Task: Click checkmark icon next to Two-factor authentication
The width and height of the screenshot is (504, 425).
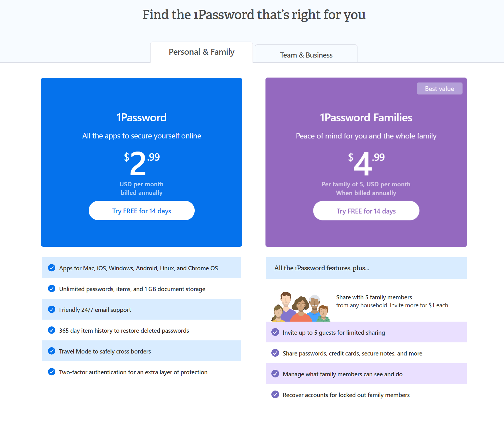Action: click(x=52, y=372)
